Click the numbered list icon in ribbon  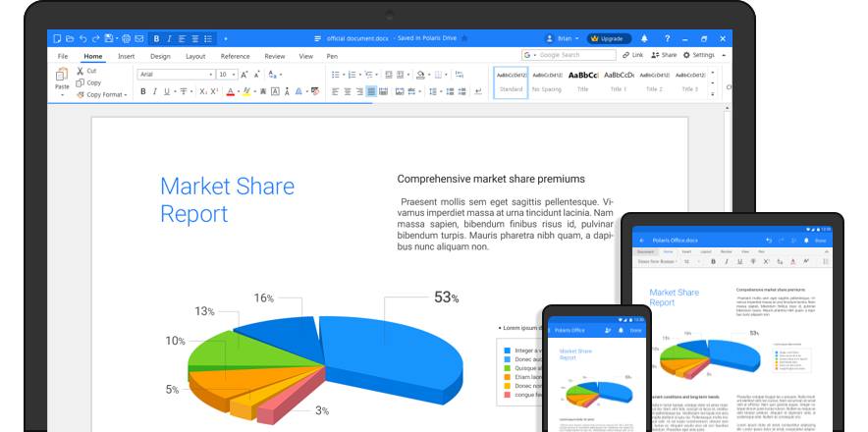(353, 75)
